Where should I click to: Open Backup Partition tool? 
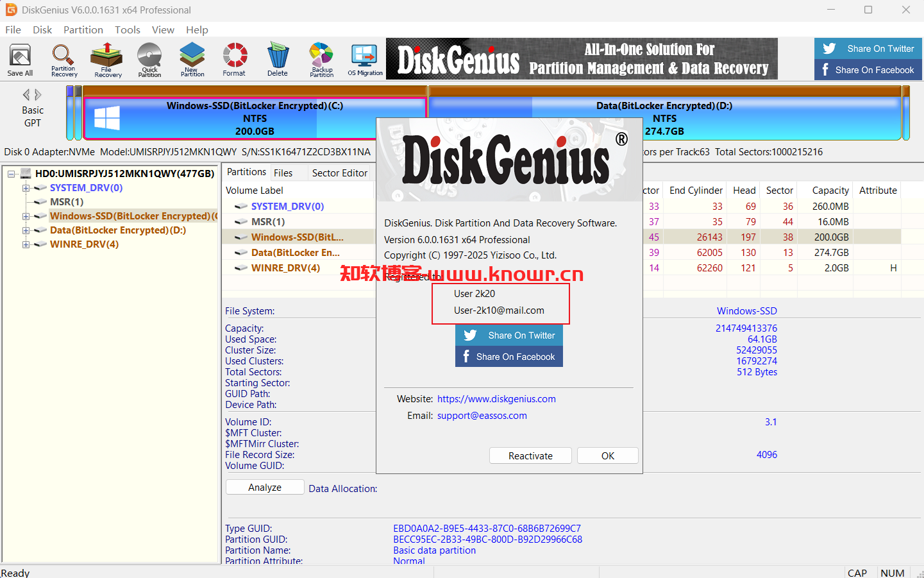coord(322,60)
